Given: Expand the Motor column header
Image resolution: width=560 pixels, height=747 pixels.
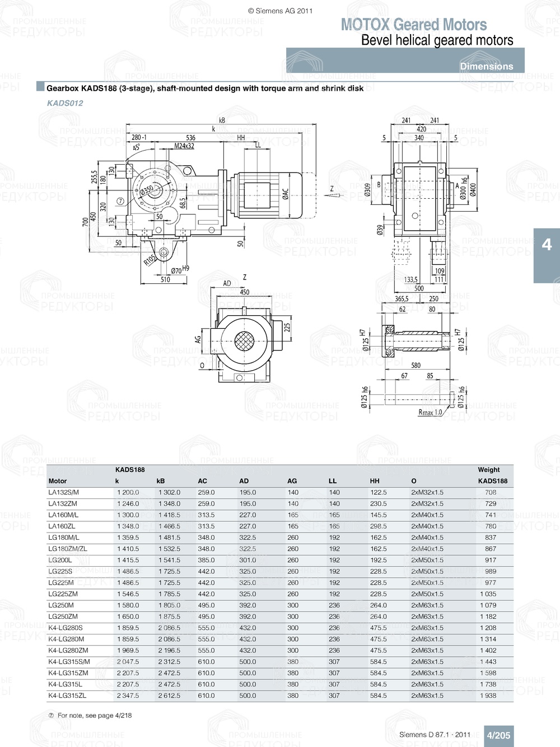Looking at the screenshot, I should [57, 481].
